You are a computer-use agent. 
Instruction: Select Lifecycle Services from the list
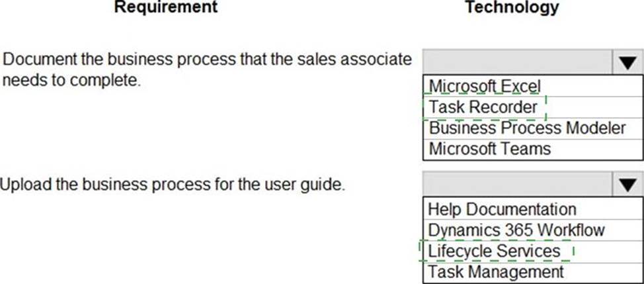click(494, 251)
